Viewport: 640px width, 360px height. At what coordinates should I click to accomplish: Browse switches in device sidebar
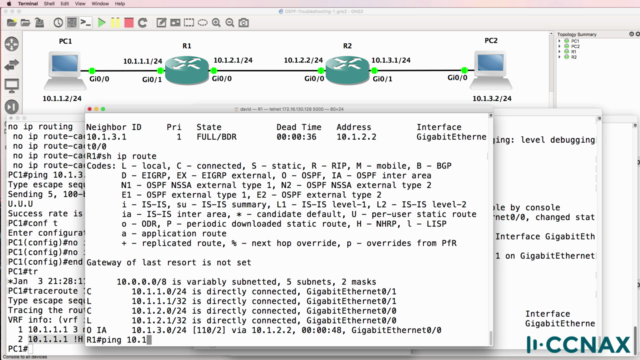point(12,64)
